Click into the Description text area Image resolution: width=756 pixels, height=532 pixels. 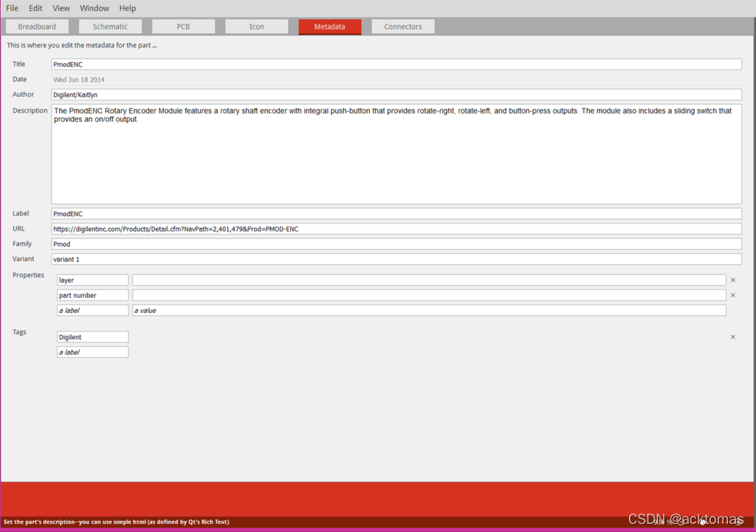point(396,154)
